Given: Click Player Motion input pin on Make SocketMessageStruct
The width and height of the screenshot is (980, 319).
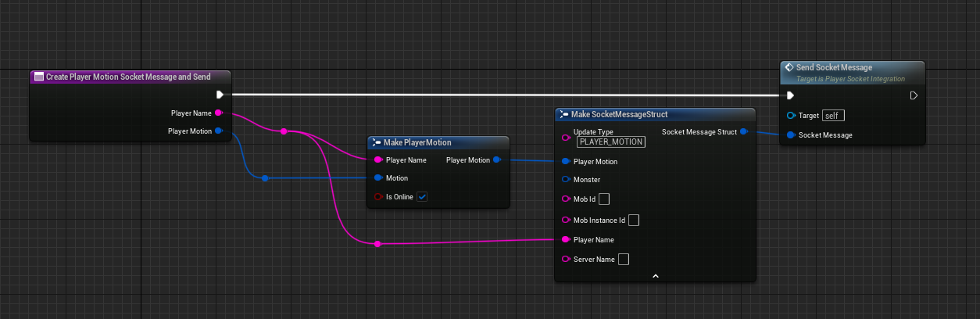Looking at the screenshot, I should [x=566, y=162].
